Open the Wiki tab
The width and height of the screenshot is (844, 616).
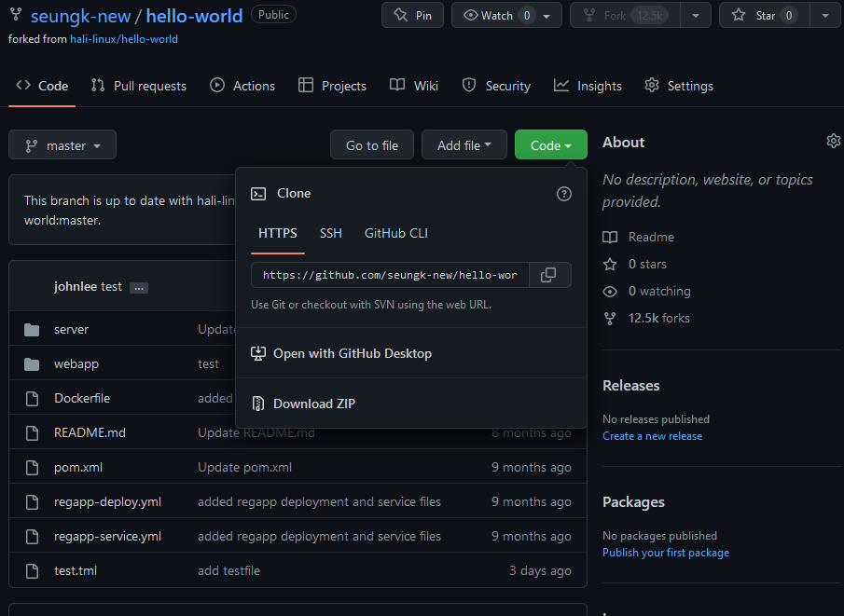pos(413,86)
